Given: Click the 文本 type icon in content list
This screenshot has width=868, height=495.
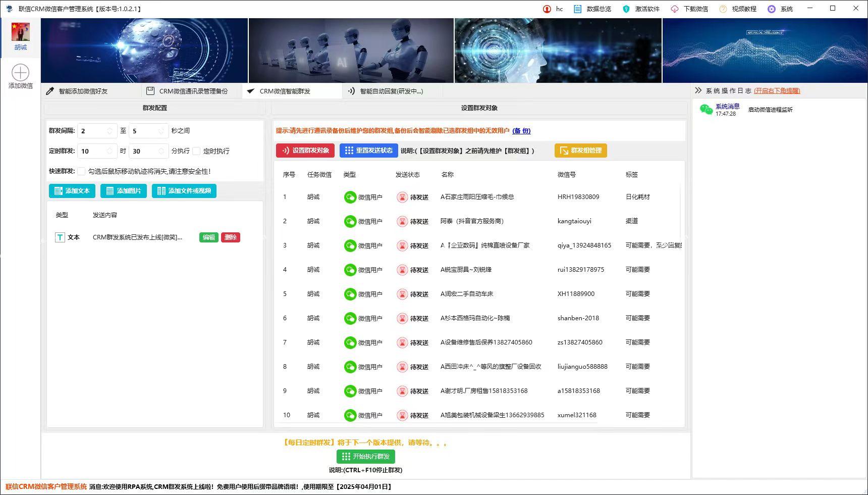Looking at the screenshot, I should [x=60, y=237].
